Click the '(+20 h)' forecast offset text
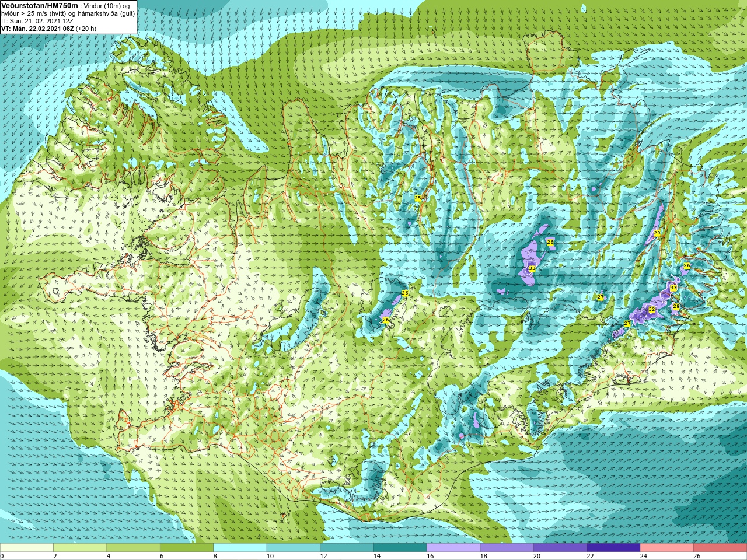The width and height of the screenshot is (747, 560). click(x=86, y=29)
